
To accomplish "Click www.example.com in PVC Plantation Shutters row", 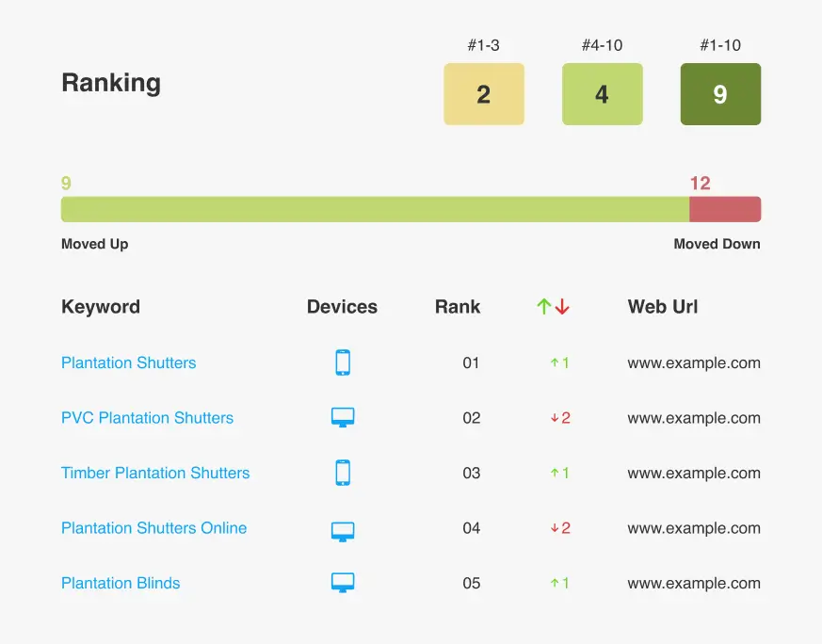I will click(x=694, y=418).
